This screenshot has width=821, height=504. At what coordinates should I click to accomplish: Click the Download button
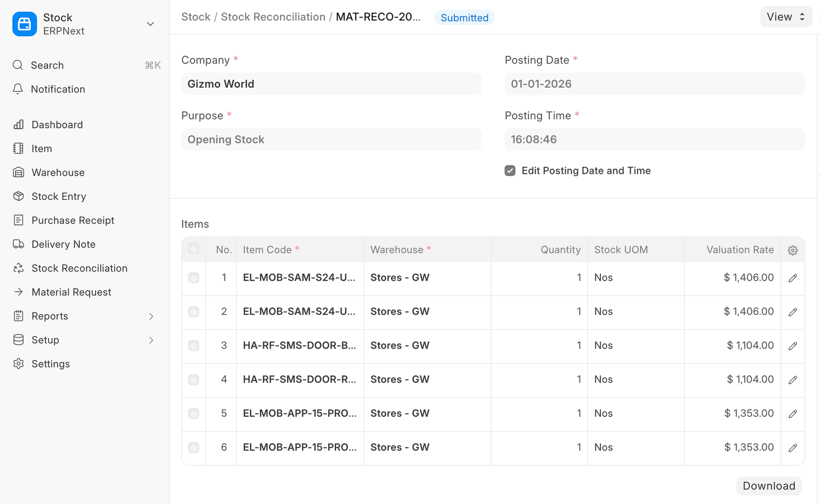[x=769, y=486]
